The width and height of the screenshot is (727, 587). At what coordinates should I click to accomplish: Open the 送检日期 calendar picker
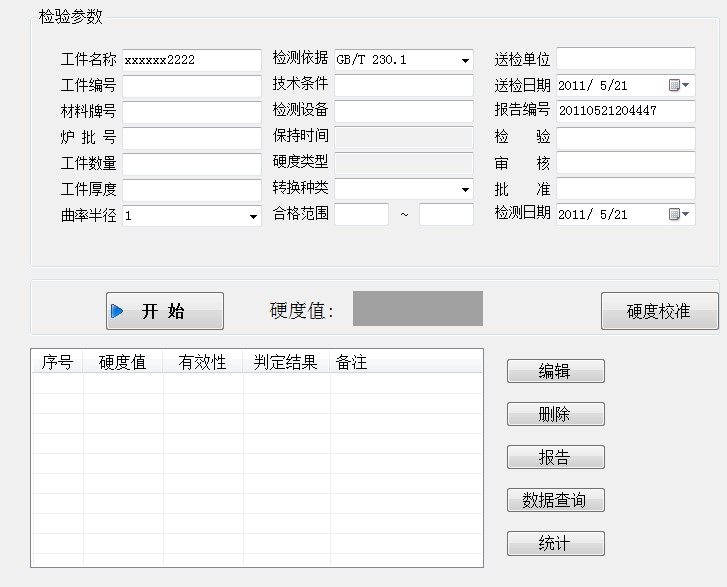click(679, 86)
